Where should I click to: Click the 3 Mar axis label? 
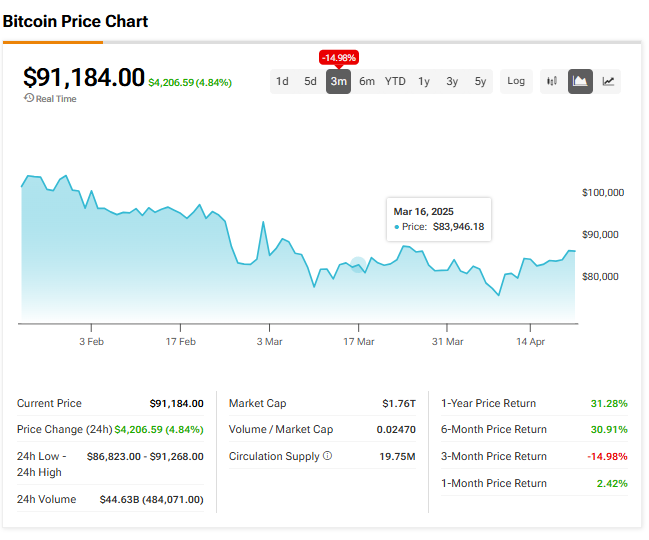tap(269, 342)
